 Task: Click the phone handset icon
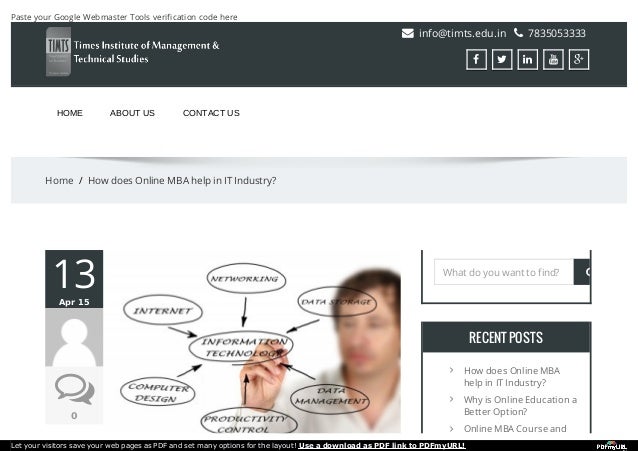click(518, 33)
